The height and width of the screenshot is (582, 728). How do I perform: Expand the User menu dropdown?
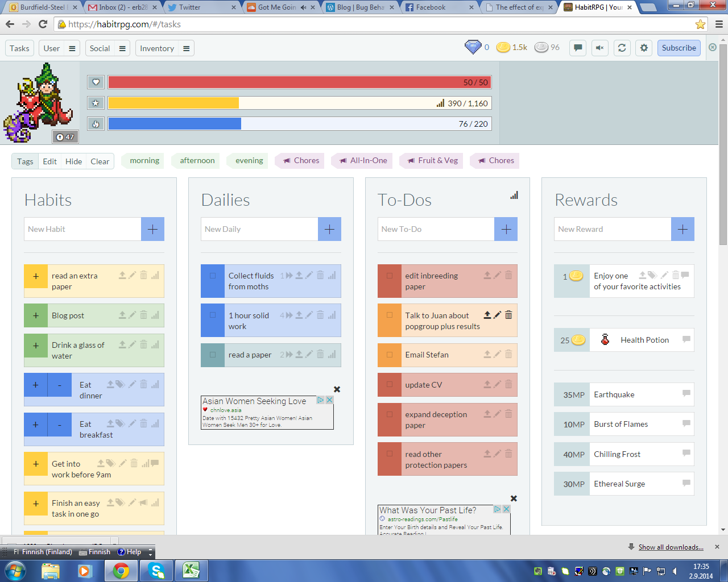point(72,48)
